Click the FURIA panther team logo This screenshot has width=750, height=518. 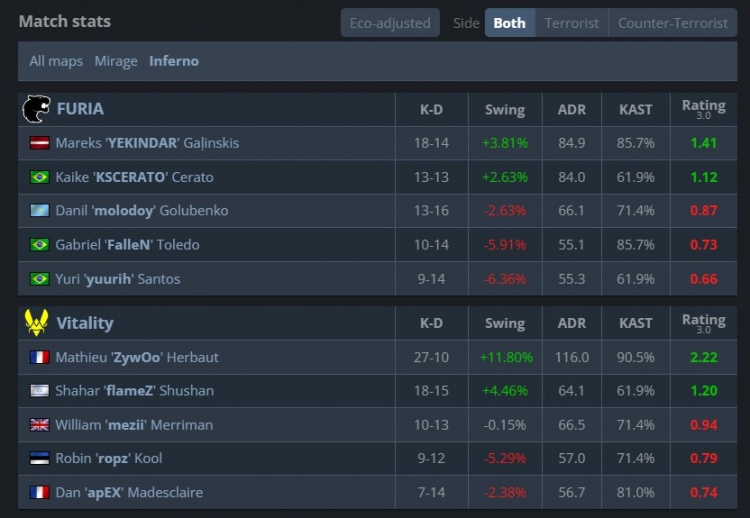coord(36,109)
